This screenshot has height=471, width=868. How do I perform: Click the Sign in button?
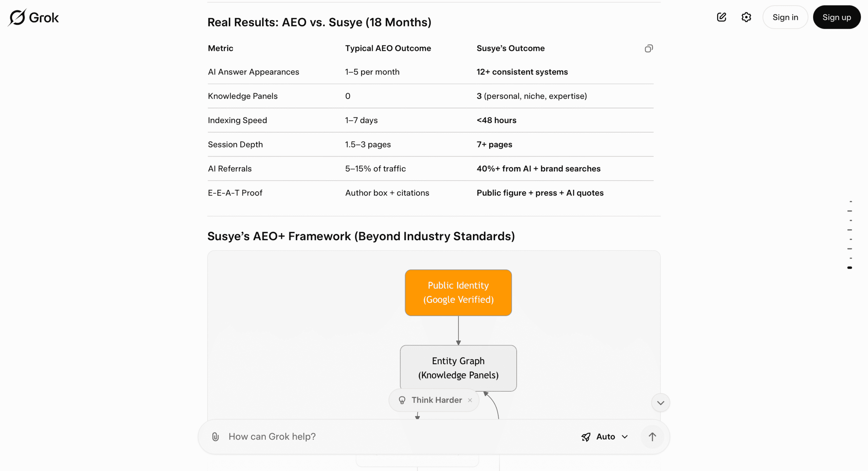pyautogui.click(x=785, y=17)
